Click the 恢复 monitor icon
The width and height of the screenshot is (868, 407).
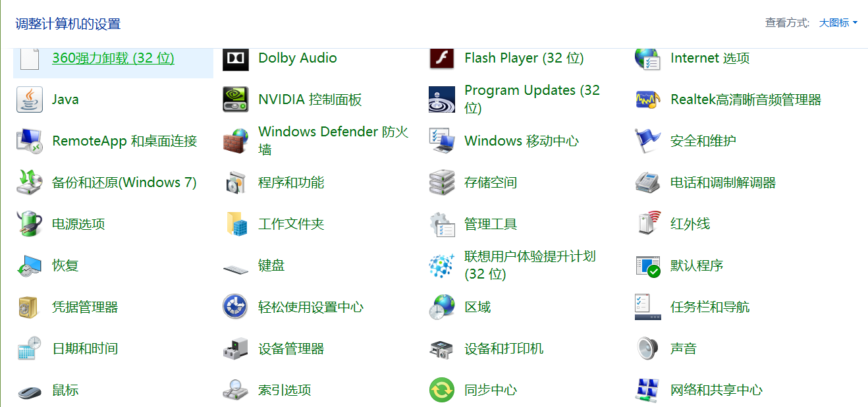point(30,265)
